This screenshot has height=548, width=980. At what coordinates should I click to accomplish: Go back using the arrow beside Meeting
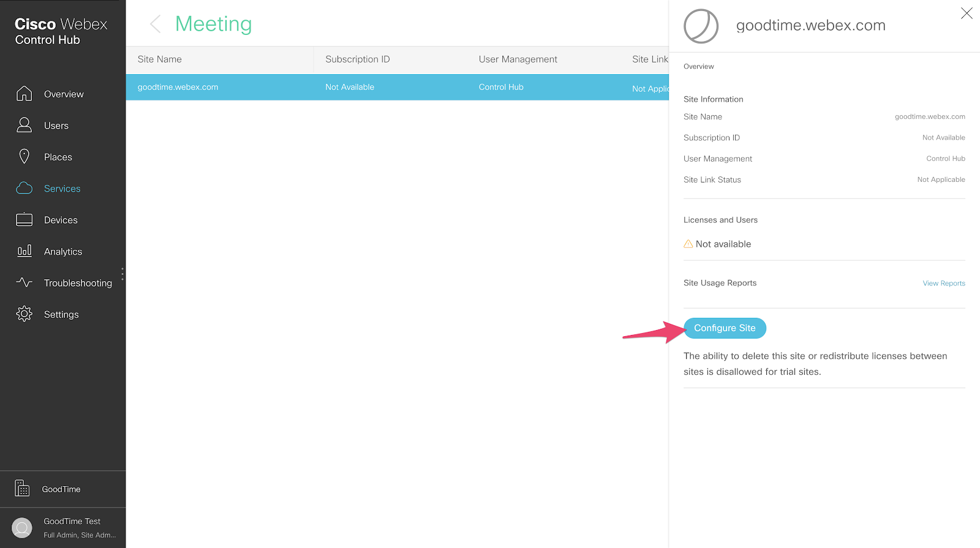click(x=156, y=24)
